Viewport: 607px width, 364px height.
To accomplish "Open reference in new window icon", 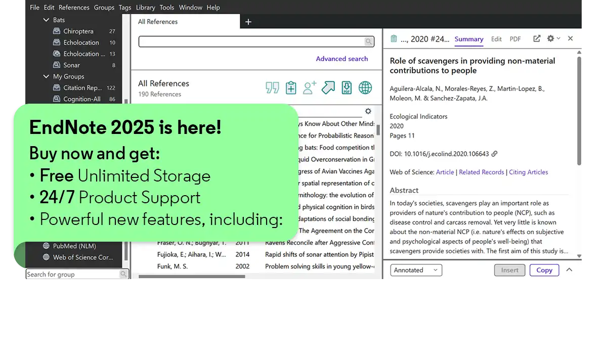I will coord(537,38).
